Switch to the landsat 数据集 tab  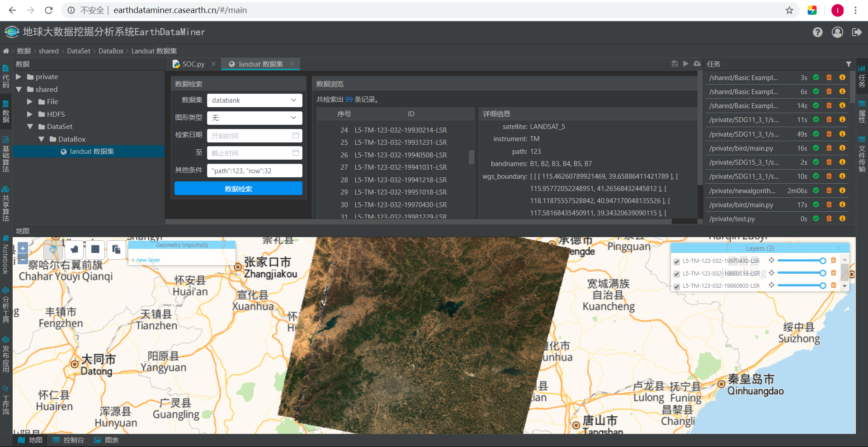(x=261, y=64)
